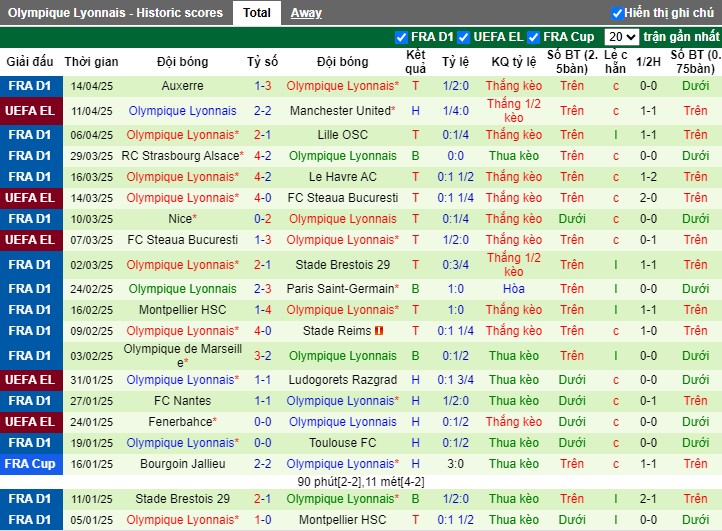
Task: Open Auxerre team link in 14/04/25 row
Action: (x=182, y=86)
